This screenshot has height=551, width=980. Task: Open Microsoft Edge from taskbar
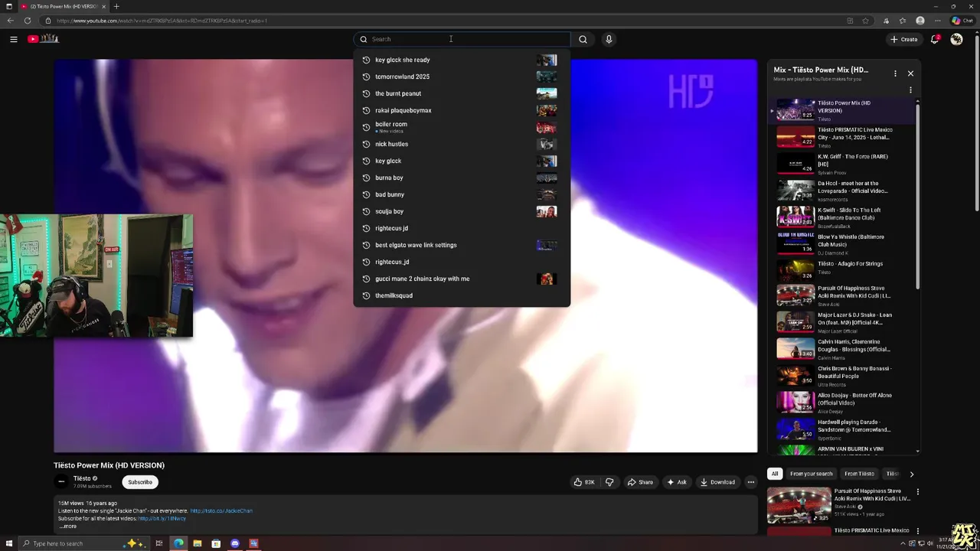pos(178,543)
